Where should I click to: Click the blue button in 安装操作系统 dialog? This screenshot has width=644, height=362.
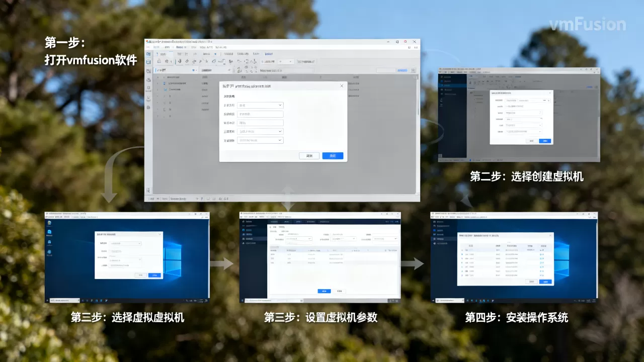[x=545, y=282]
